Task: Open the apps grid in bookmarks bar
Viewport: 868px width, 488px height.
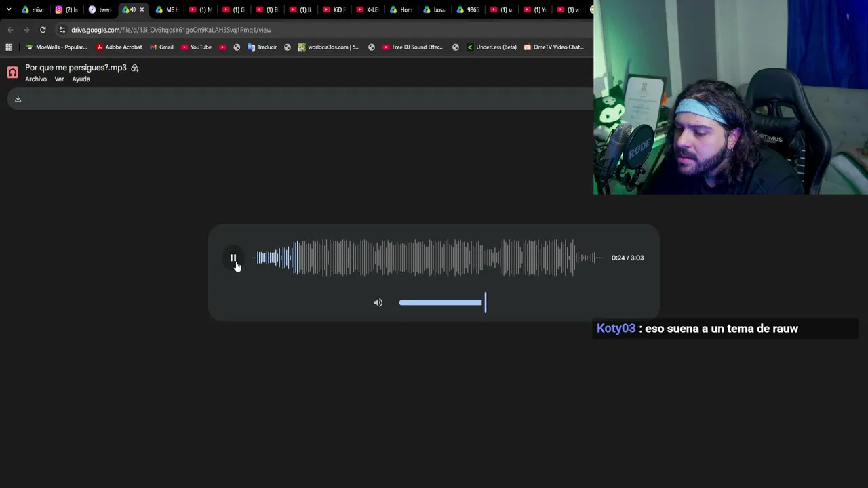Action: pyautogui.click(x=9, y=47)
